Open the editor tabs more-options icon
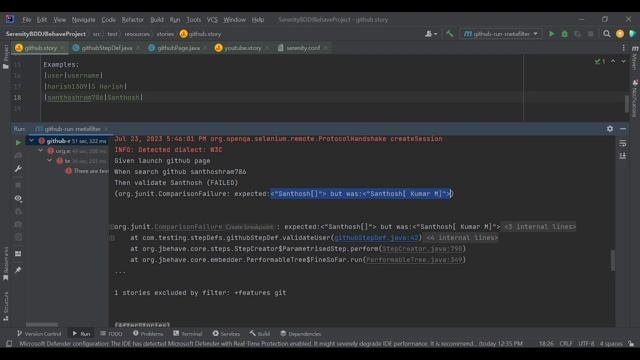 pos(623,48)
